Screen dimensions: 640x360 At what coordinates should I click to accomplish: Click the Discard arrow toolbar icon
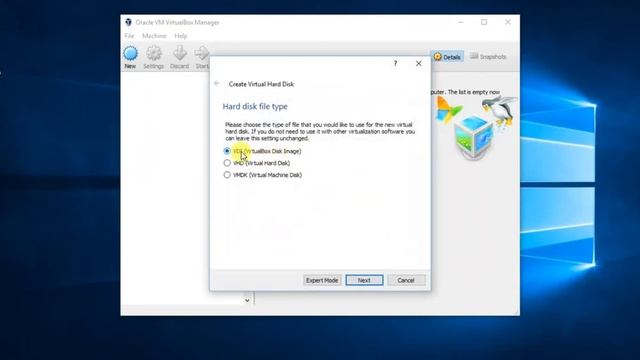pyautogui.click(x=180, y=53)
